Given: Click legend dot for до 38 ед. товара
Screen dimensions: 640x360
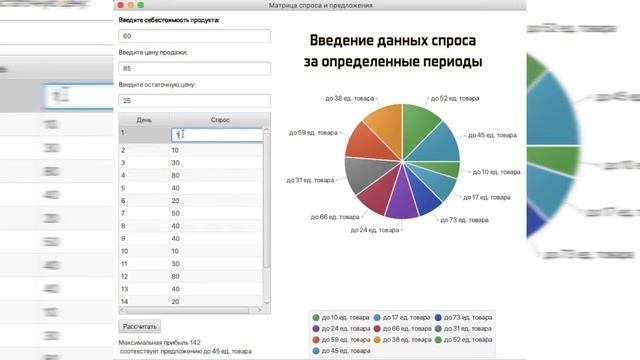Looking at the screenshot, I should point(377,340).
